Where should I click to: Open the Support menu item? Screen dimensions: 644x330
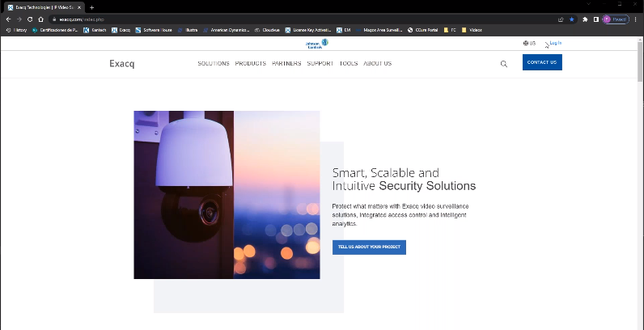(320, 63)
